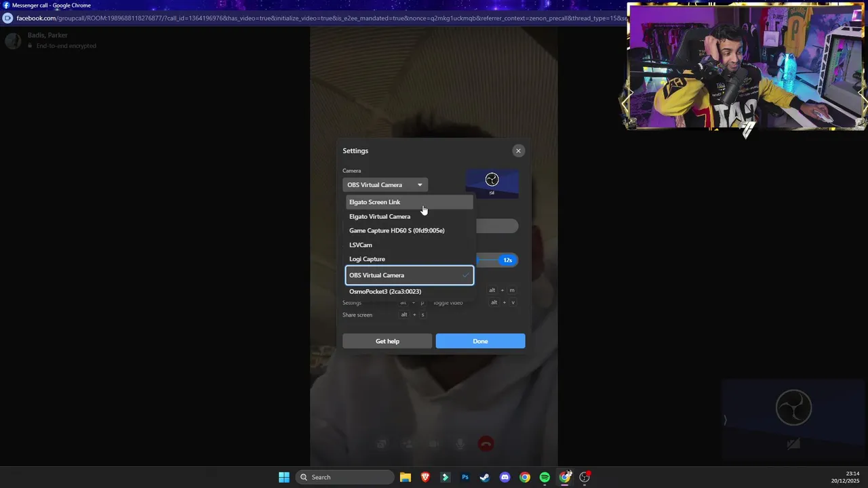868x488 pixels.
Task: Open OBS Studio from taskbar
Action: pos(585,477)
